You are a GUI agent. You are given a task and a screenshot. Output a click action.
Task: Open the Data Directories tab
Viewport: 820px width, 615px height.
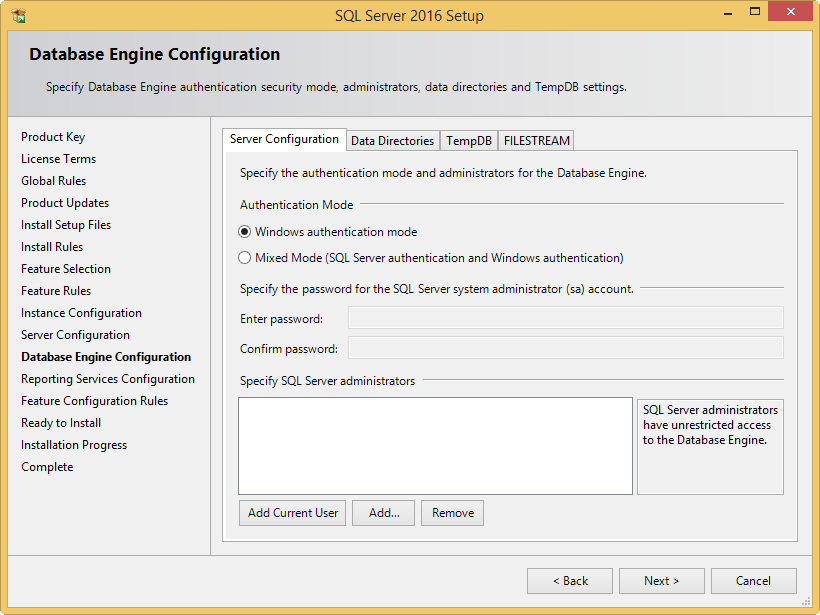(393, 141)
